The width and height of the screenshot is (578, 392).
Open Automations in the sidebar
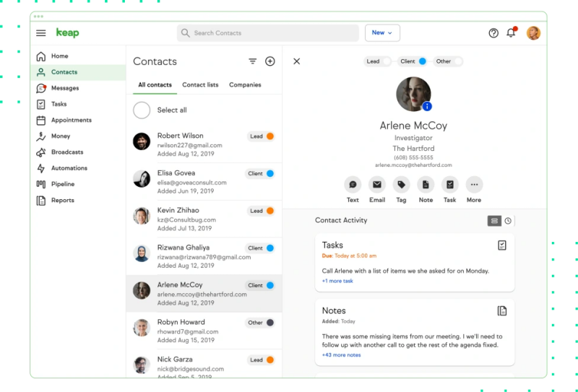pos(78,168)
